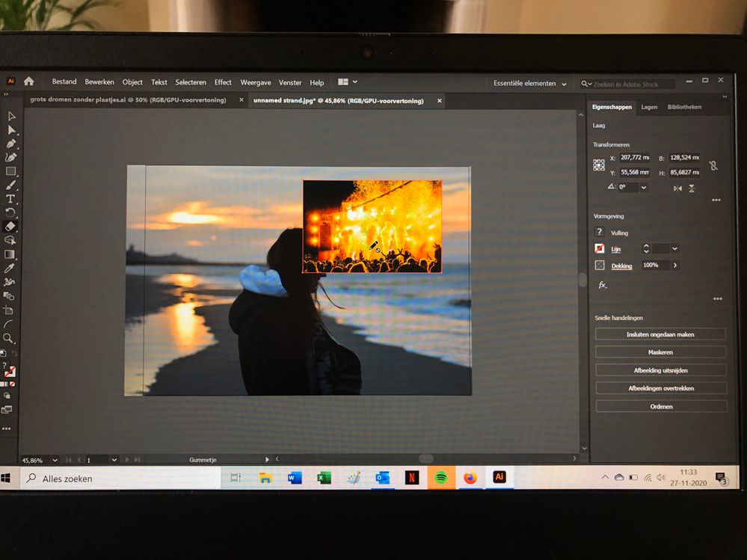The height and width of the screenshot is (560, 747).
Task: Open the Bestand menu
Action: 64,81
